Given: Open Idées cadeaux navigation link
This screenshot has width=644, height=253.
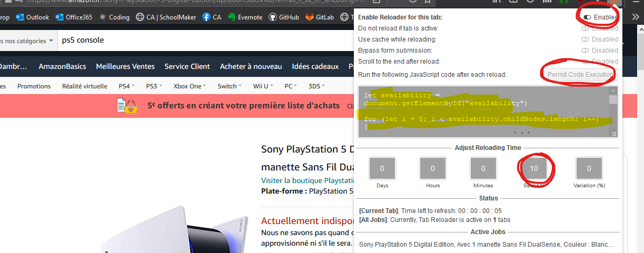Looking at the screenshot, I should pos(315,66).
